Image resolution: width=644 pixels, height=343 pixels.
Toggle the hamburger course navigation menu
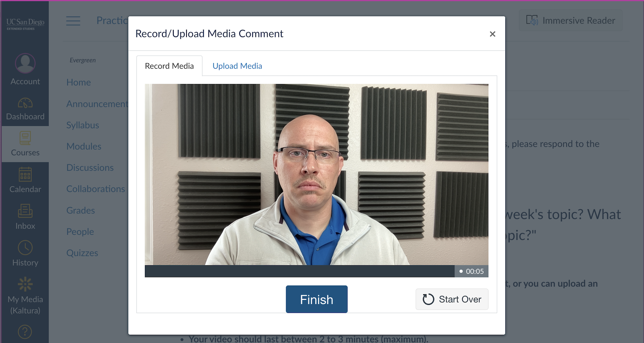click(73, 21)
